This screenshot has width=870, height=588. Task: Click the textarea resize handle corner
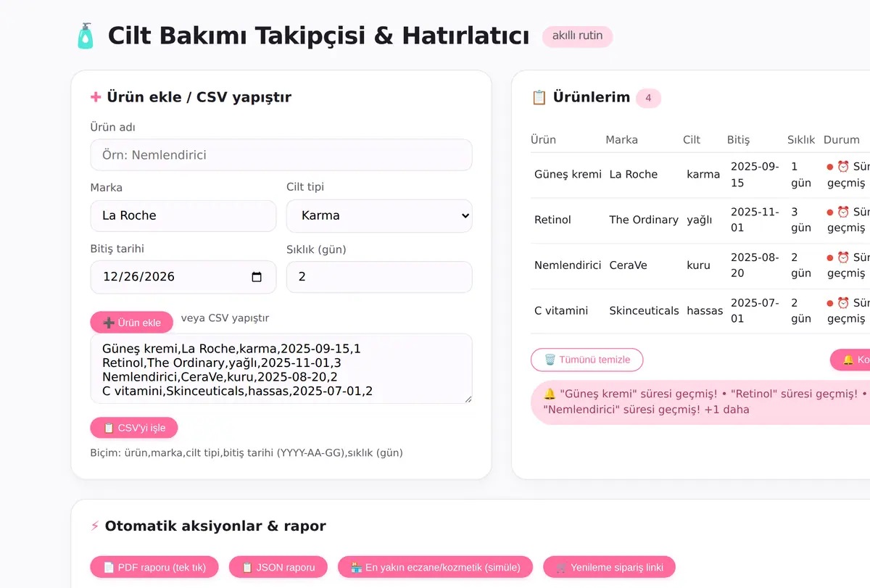point(468,399)
